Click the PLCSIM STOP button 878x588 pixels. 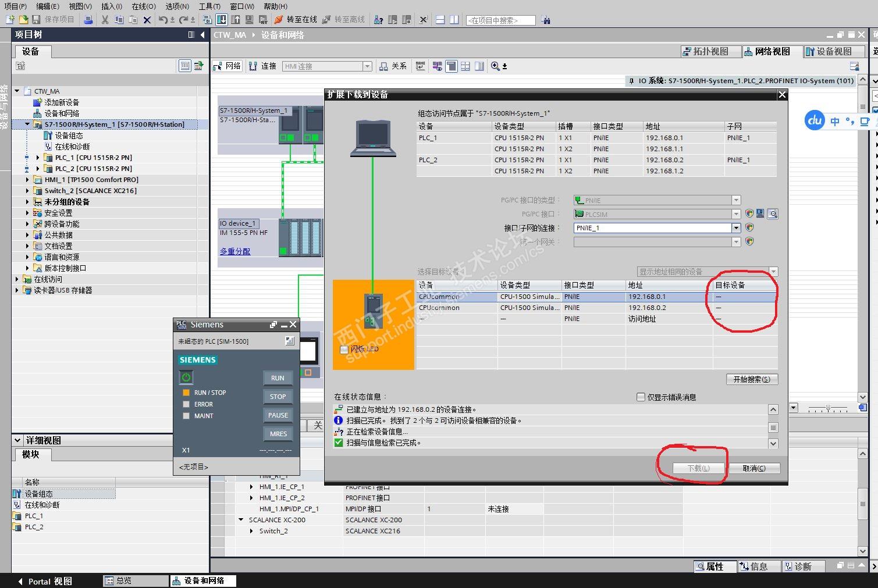pos(278,397)
